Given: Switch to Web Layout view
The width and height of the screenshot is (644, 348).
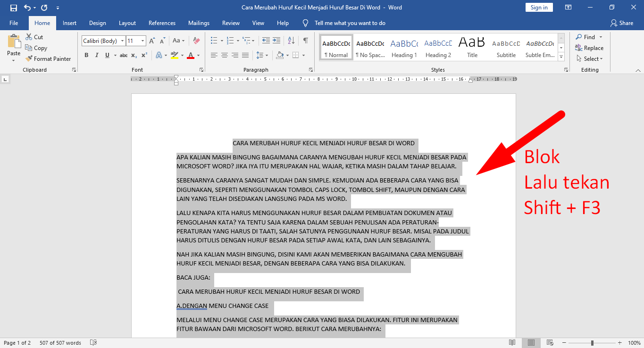Looking at the screenshot, I should coord(550,343).
